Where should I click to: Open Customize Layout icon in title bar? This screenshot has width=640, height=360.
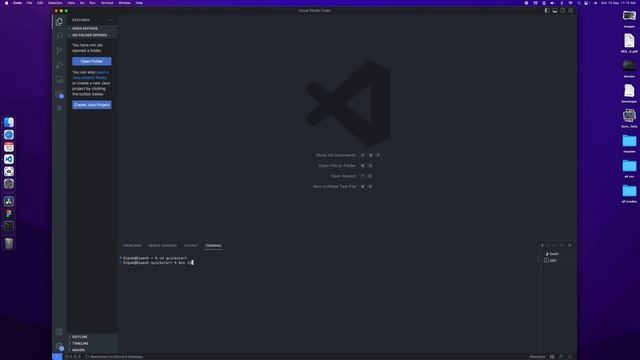click(x=571, y=11)
